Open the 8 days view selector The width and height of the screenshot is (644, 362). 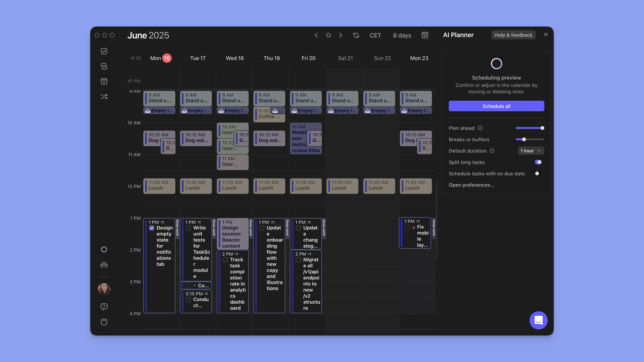(x=402, y=35)
